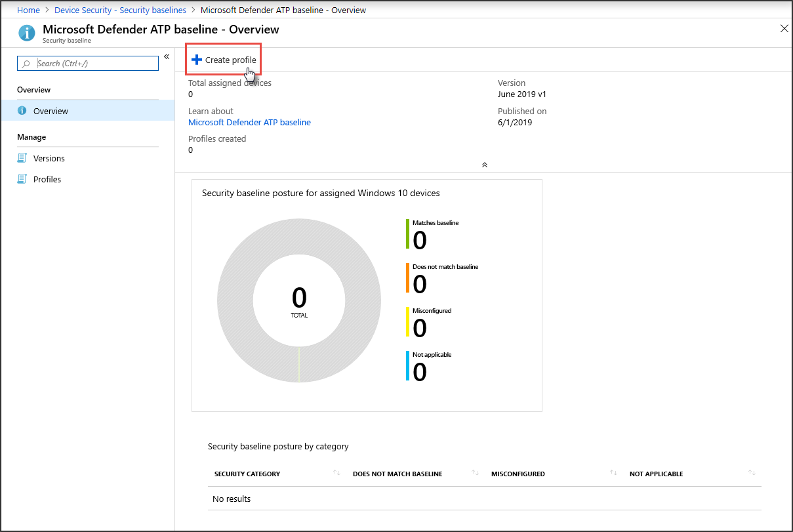Screen dimensions: 793x532
Task: Sort by Not Applicable column arrows
Action: 752,473
